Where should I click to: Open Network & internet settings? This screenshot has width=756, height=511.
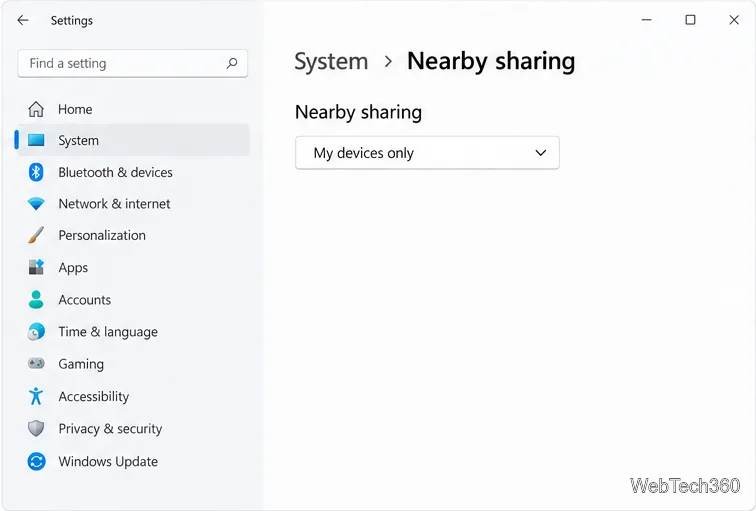134,204
